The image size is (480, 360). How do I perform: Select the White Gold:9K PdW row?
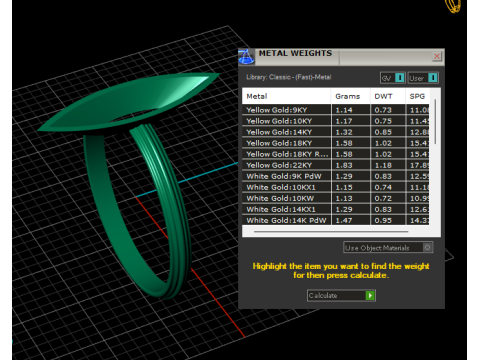pos(336,176)
